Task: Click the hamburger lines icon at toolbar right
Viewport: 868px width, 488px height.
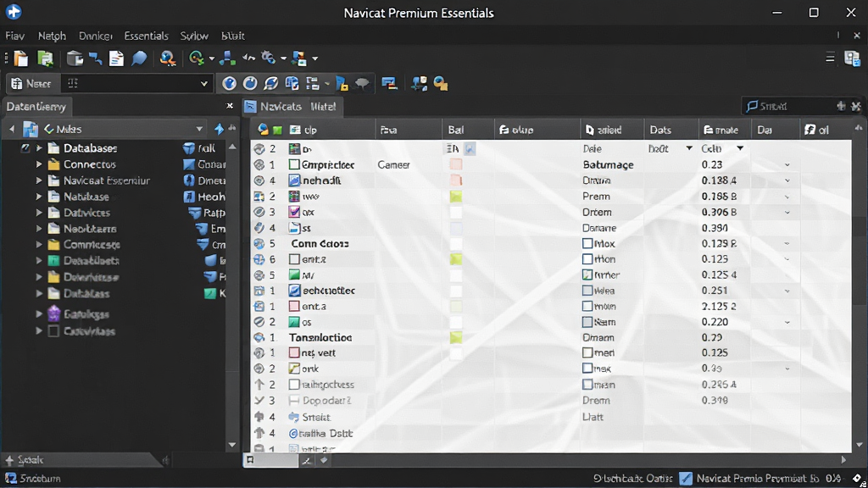Action: pos(830,58)
